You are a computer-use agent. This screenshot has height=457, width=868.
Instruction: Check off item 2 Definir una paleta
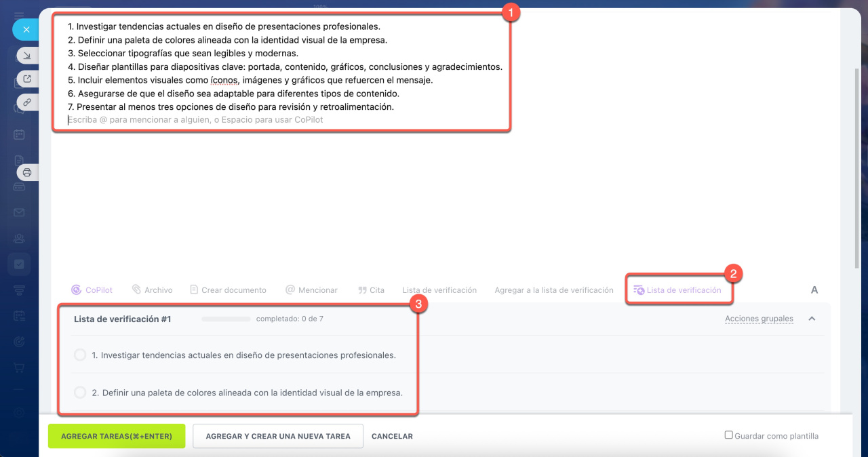pyautogui.click(x=80, y=393)
